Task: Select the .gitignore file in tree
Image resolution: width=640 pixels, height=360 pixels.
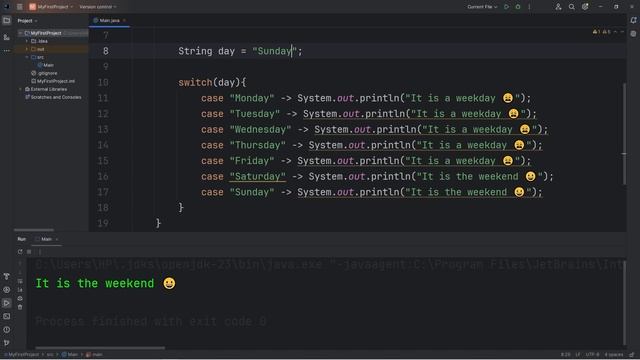Action: 44,73
